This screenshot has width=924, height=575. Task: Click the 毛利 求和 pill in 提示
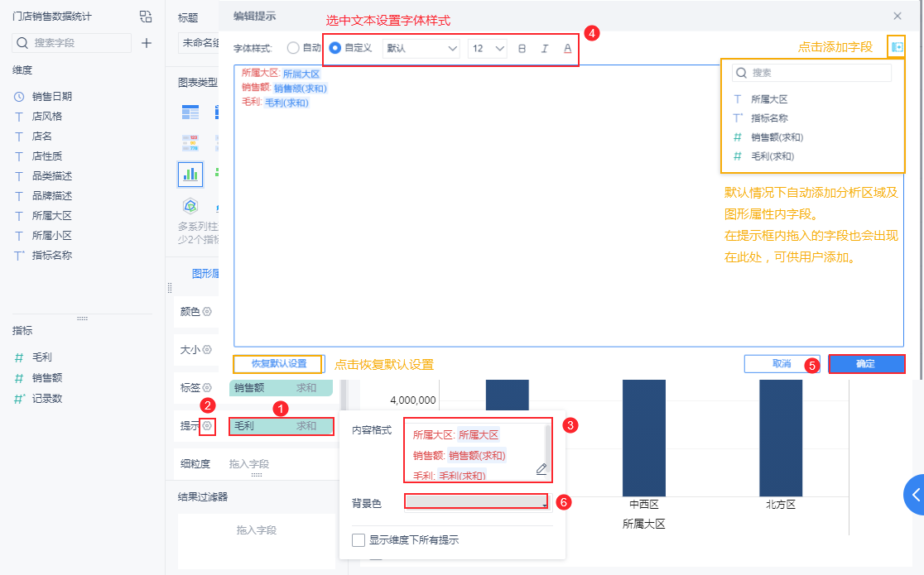tap(281, 426)
